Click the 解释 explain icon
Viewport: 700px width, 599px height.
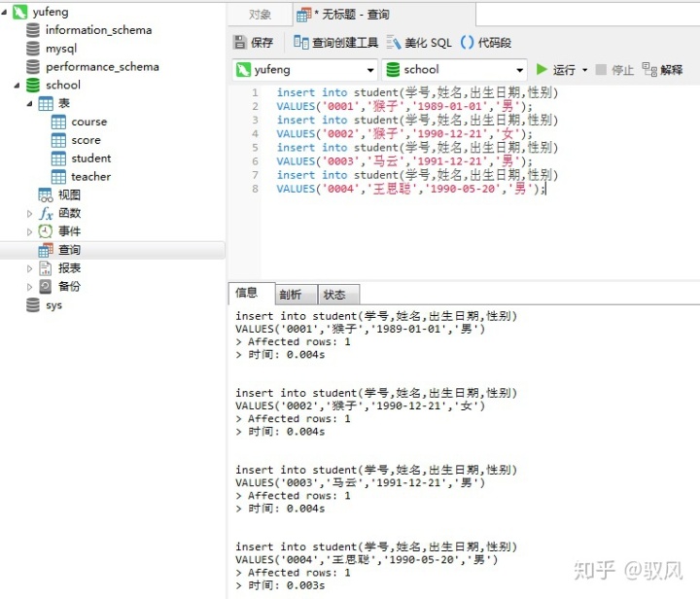[649, 69]
